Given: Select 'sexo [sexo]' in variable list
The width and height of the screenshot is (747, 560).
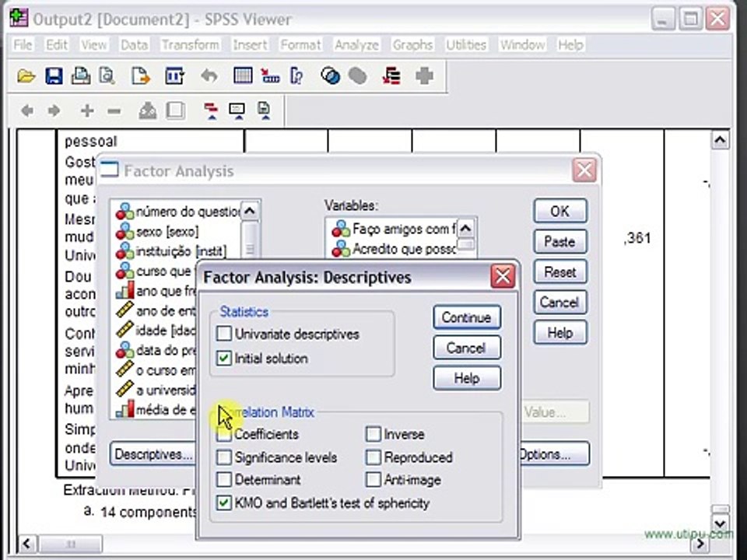Looking at the screenshot, I should point(167,232).
